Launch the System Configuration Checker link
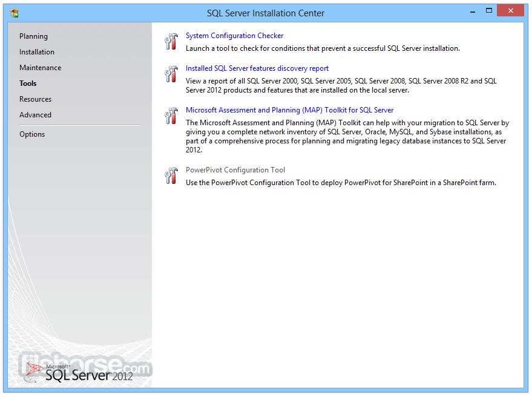This screenshot has width=532, height=395. click(x=234, y=36)
